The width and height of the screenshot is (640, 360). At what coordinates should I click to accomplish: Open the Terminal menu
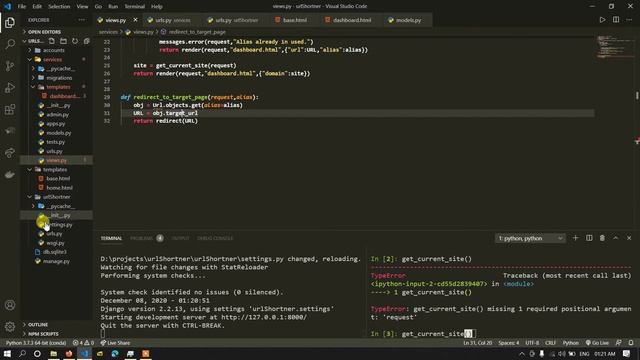[134, 7]
